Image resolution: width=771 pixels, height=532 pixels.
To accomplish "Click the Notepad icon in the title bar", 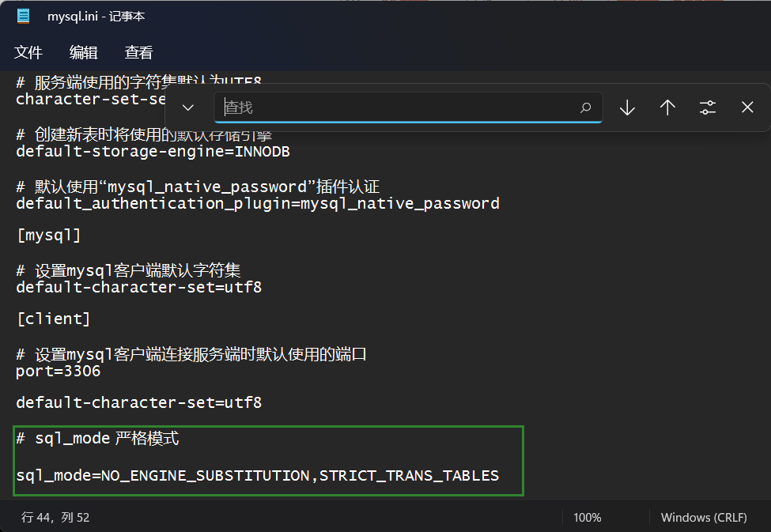I will 23,15.
